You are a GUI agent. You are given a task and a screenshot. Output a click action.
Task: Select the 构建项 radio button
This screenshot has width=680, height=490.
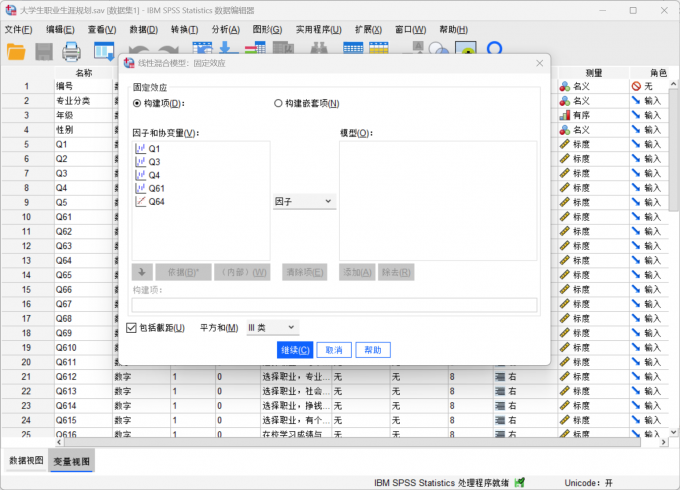tap(138, 103)
